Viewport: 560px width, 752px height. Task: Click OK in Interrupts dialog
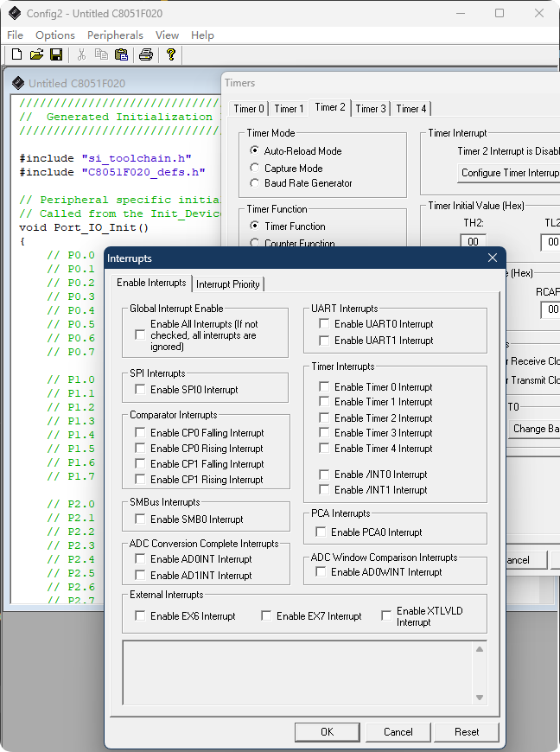(x=327, y=732)
